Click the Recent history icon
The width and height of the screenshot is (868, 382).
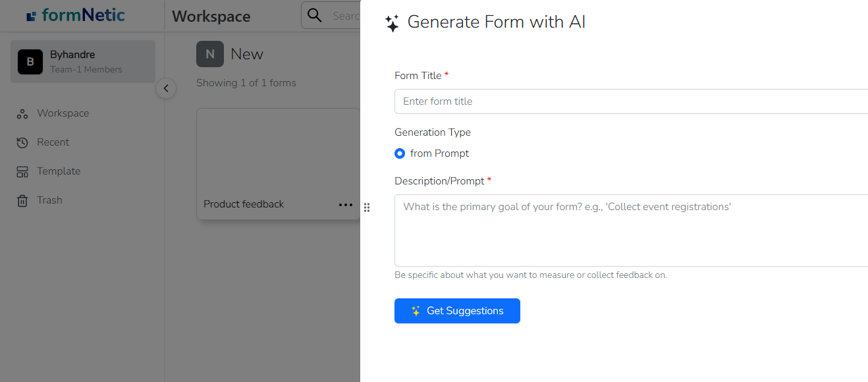pyautogui.click(x=22, y=143)
